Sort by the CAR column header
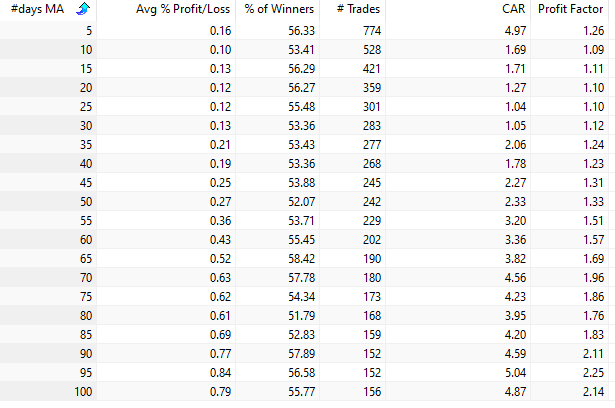The image size is (615, 408). [x=506, y=10]
